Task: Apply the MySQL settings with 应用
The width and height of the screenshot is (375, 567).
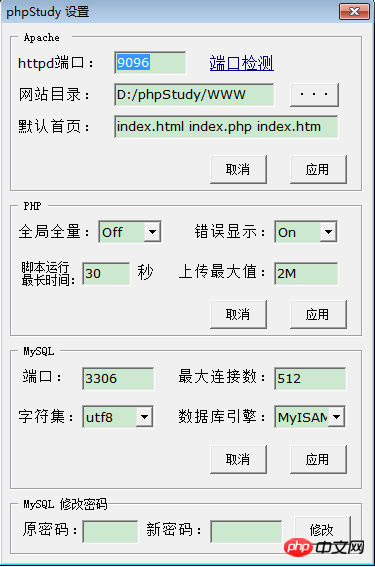Action: coord(318,459)
